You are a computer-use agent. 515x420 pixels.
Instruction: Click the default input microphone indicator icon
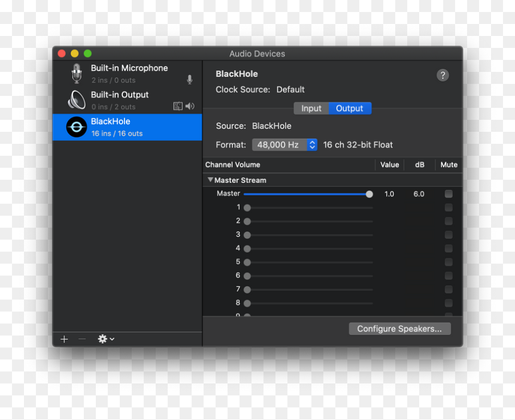click(x=189, y=80)
